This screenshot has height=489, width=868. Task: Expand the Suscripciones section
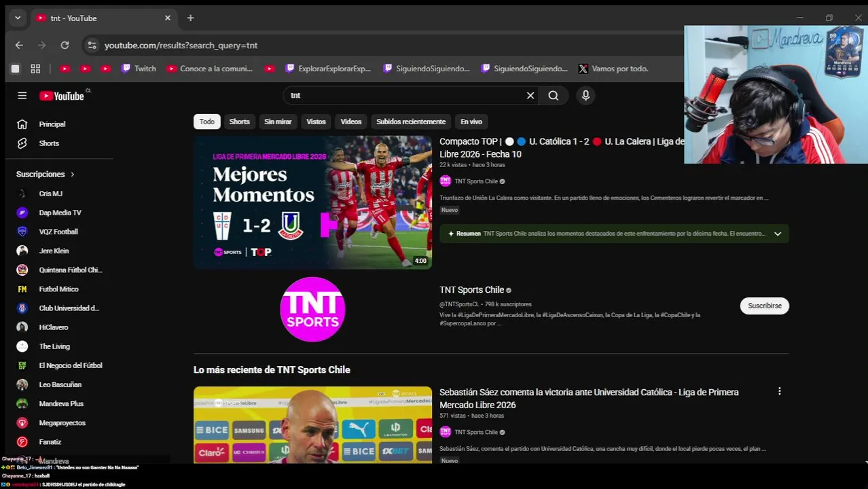coord(45,175)
